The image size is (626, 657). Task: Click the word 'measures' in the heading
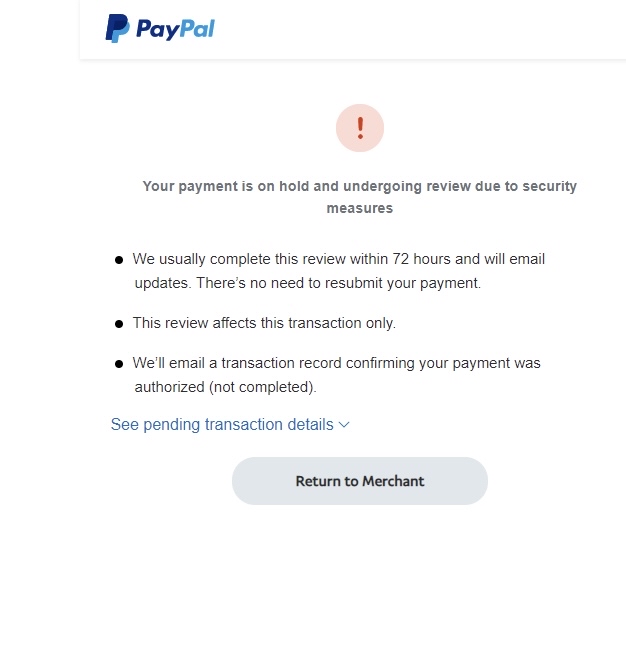point(360,208)
